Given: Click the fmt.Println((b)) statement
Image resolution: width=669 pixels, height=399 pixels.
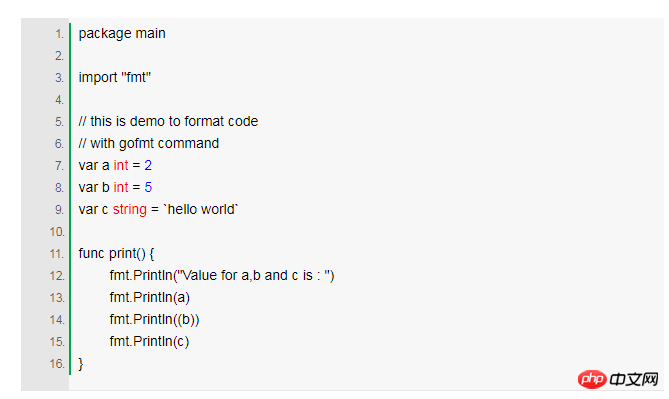Looking at the screenshot, I should (154, 320).
